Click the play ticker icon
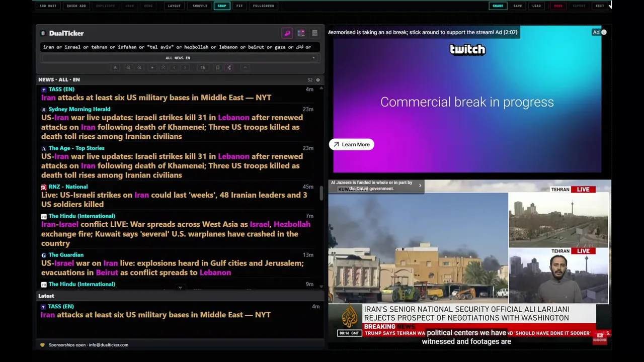Screen dimensions: 644x362 152,67
